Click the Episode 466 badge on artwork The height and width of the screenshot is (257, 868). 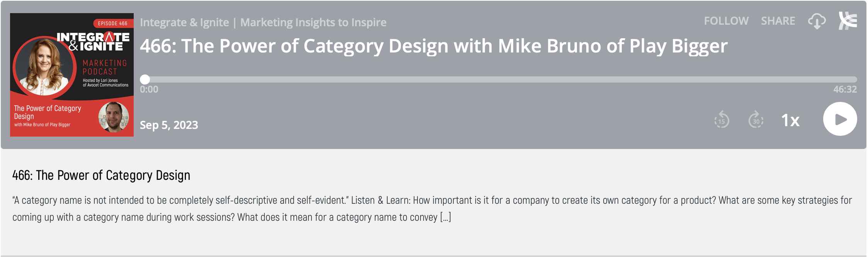(x=113, y=24)
